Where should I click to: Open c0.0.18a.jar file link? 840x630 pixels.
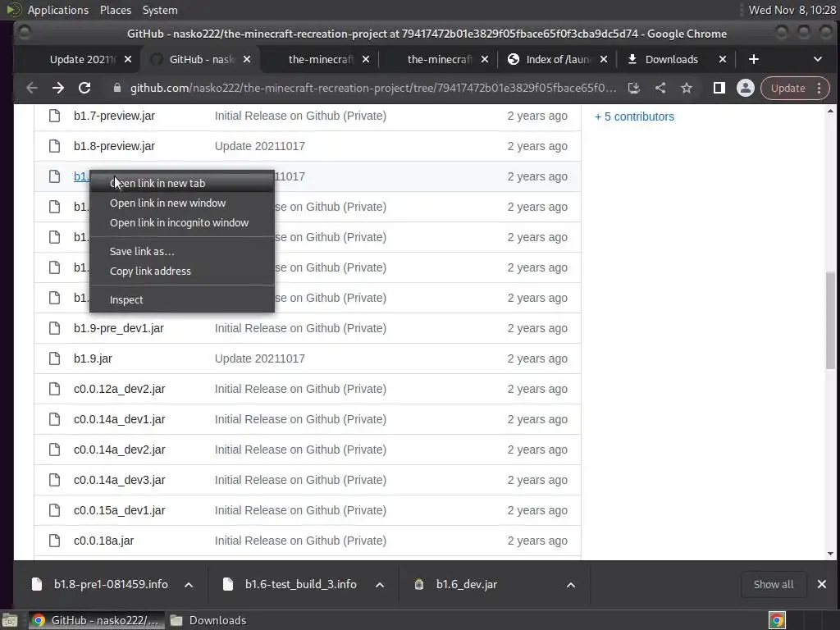click(104, 541)
